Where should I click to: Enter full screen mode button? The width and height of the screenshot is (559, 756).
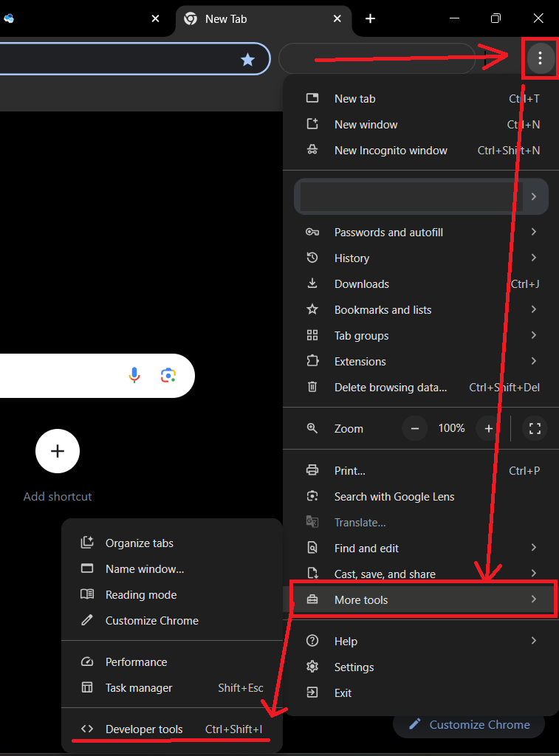pos(535,428)
